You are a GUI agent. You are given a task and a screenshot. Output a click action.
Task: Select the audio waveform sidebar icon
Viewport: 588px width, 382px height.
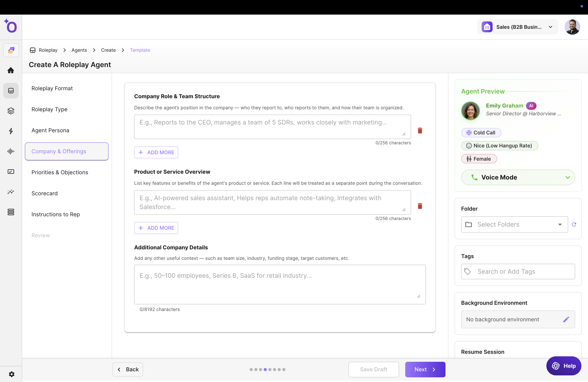click(11, 151)
